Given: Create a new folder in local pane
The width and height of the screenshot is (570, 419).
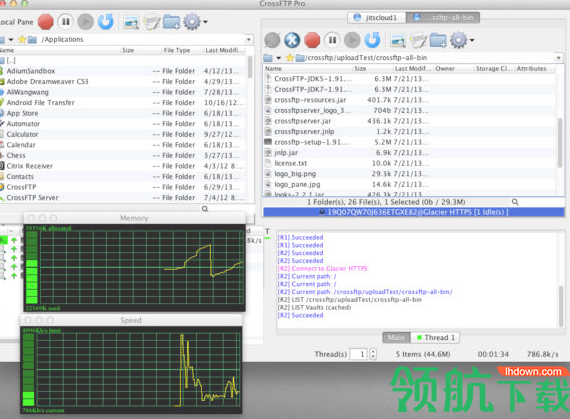Looking at the screenshot, I should click(171, 22).
